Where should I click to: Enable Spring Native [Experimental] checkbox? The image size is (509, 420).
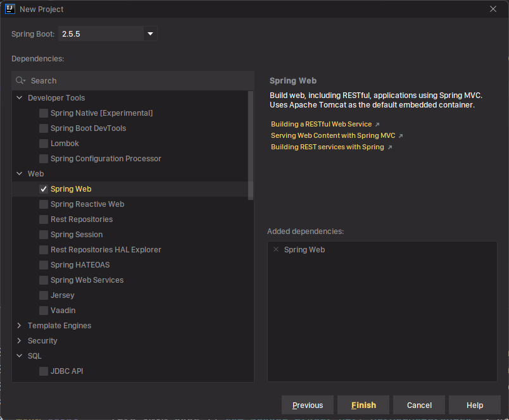(44, 113)
